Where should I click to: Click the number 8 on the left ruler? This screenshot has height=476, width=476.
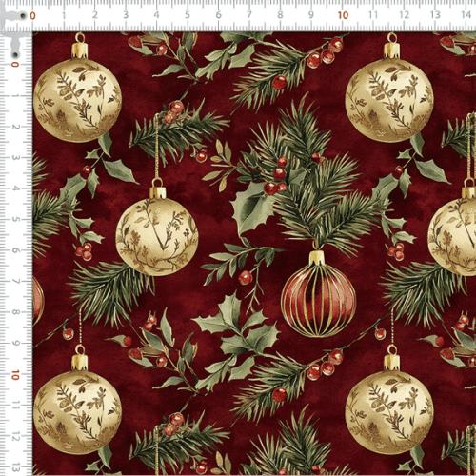tap(15, 312)
